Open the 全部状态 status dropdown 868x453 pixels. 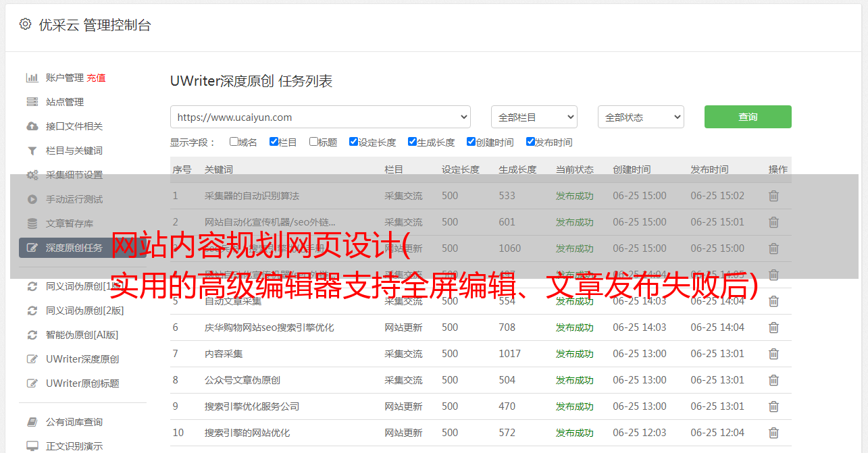640,117
